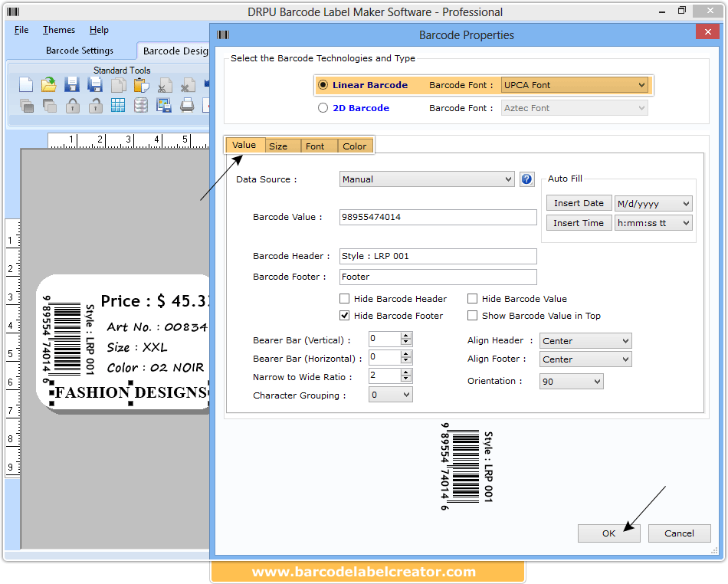
Task: Open the Themes menu
Action: tap(58, 30)
